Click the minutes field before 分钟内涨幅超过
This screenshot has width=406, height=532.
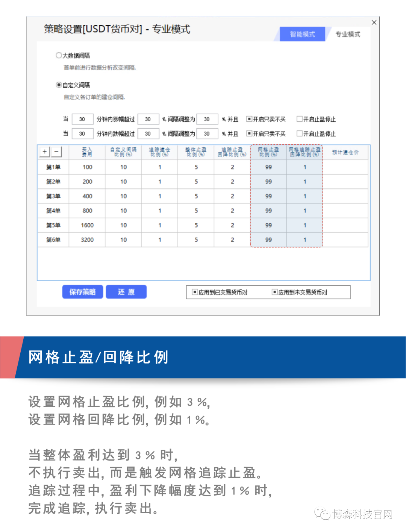pyautogui.click(x=82, y=119)
